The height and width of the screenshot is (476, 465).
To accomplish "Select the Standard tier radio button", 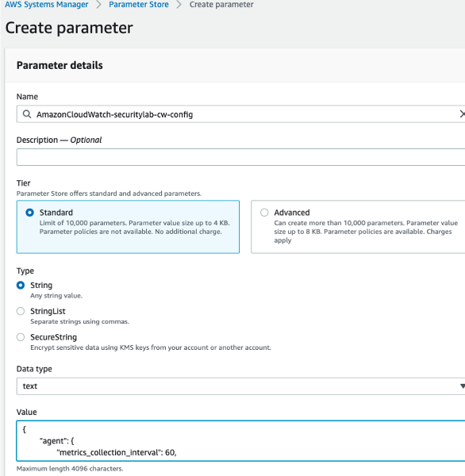I will point(29,213).
